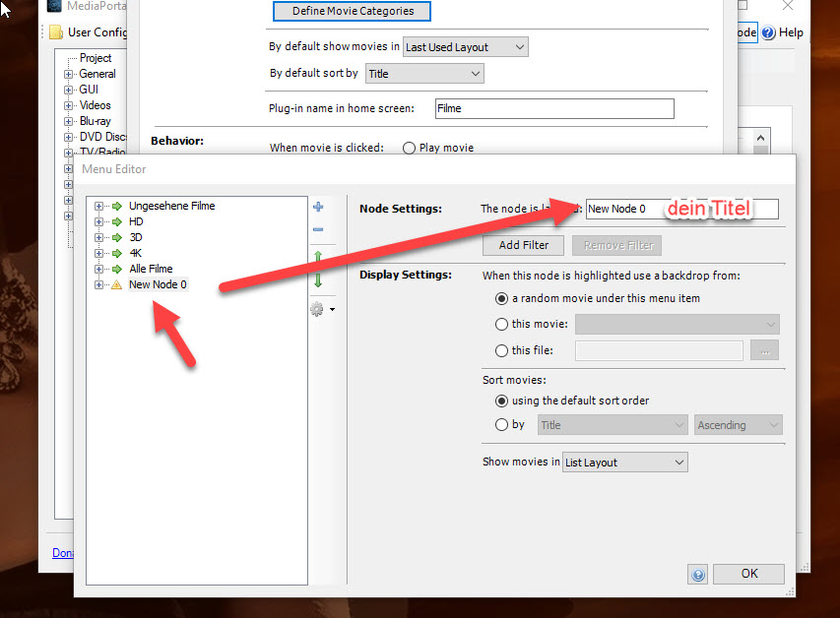Choose the 'by' sort movies radio button
The width and height of the screenshot is (840, 618).
click(502, 425)
